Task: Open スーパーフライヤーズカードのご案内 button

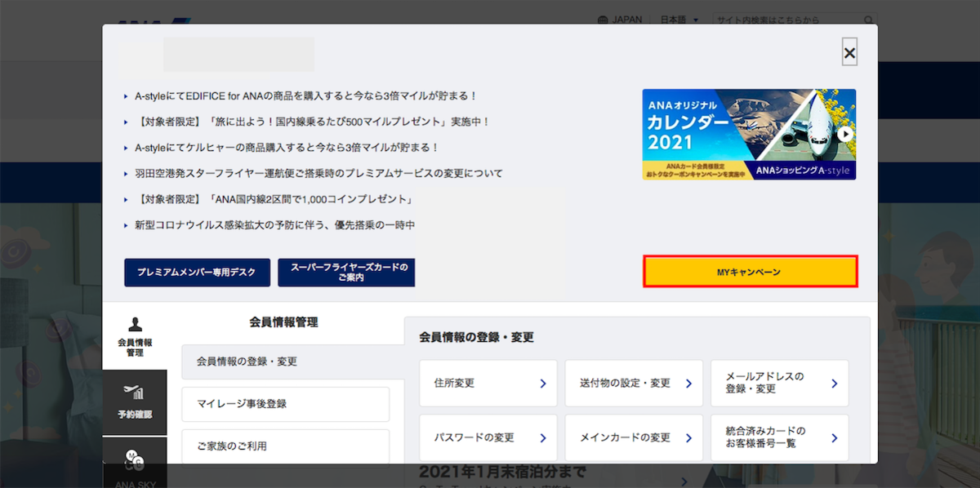Action: pos(347,273)
